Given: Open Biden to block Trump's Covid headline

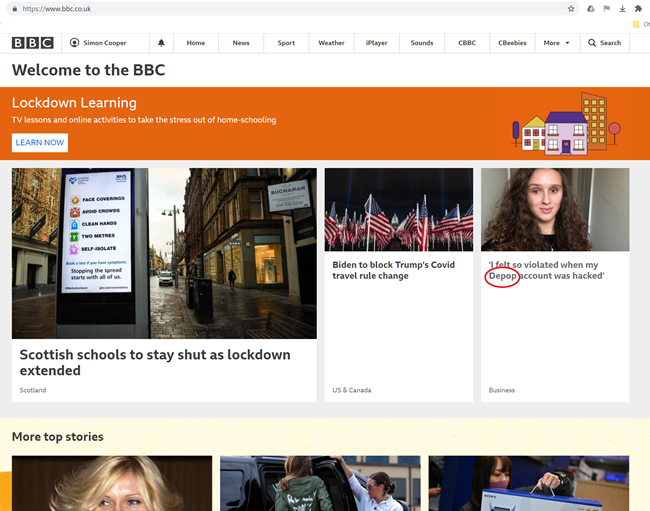Looking at the screenshot, I should [393, 270].
